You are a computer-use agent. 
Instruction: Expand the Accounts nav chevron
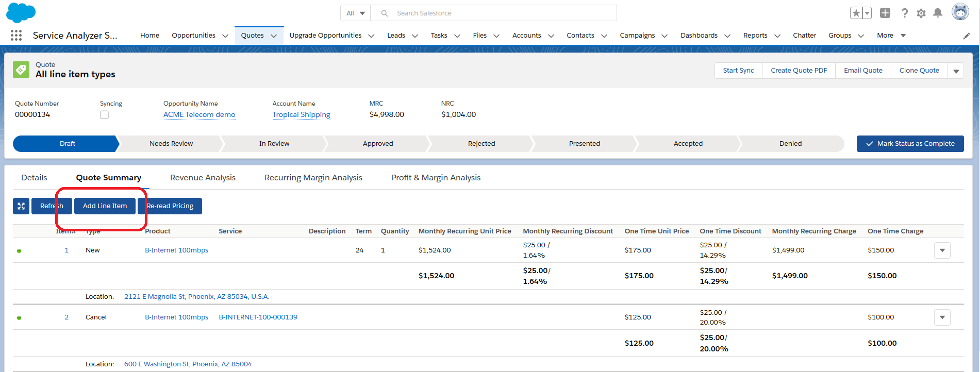551,36
